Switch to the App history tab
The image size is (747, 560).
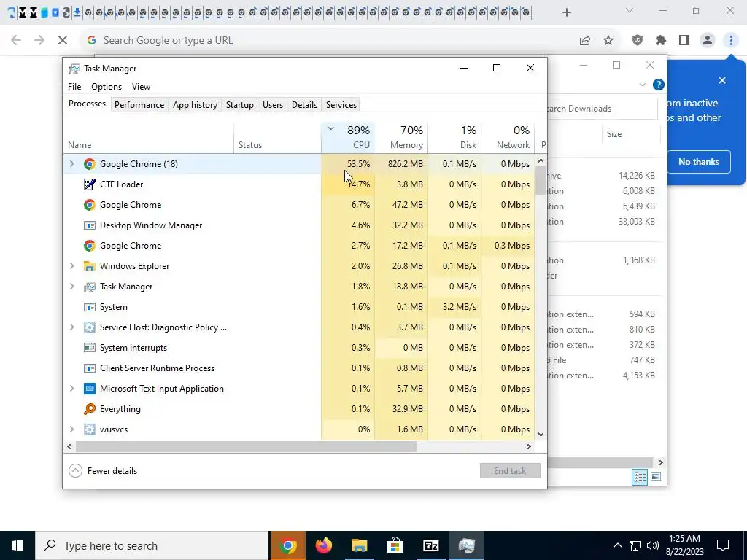click(x=195, y=105)
